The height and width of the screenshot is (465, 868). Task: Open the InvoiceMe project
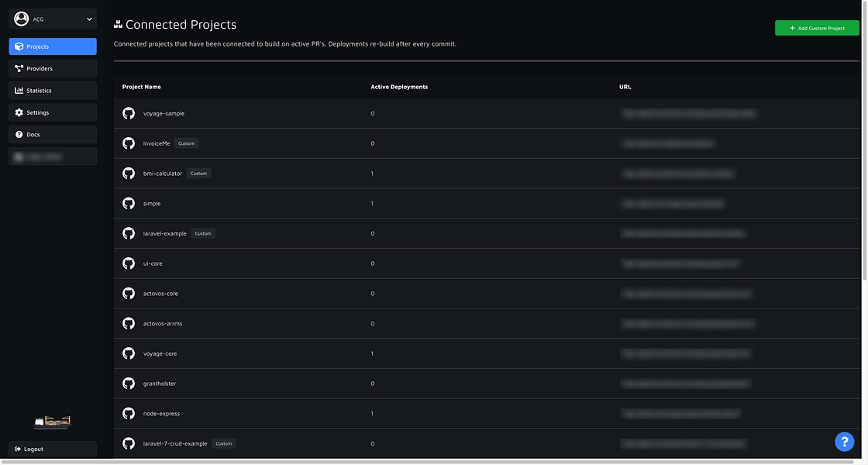[157, 143]
